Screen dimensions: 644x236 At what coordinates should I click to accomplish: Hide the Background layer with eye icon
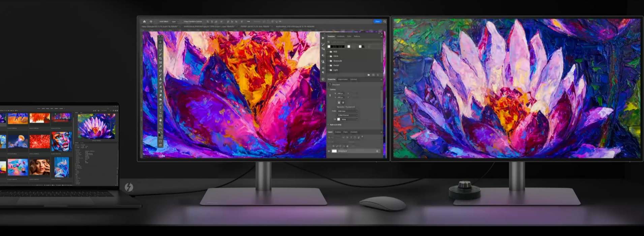click(x=329, y=151)
